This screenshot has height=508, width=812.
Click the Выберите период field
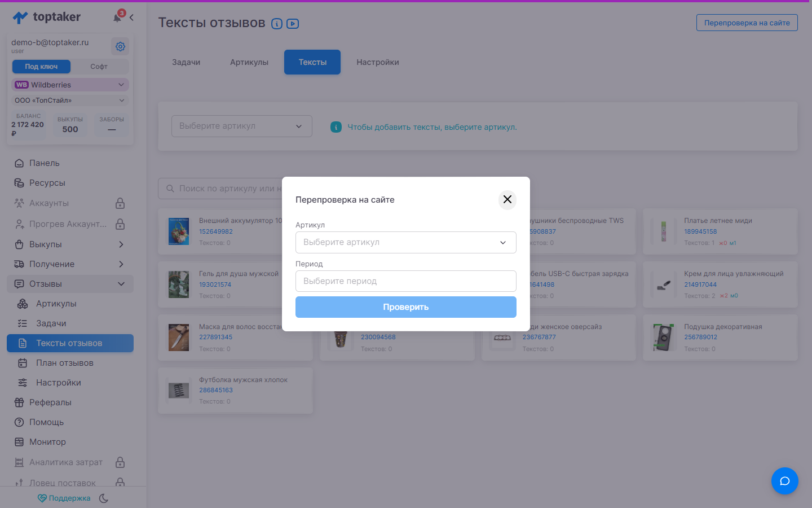(x=406, y=281)
